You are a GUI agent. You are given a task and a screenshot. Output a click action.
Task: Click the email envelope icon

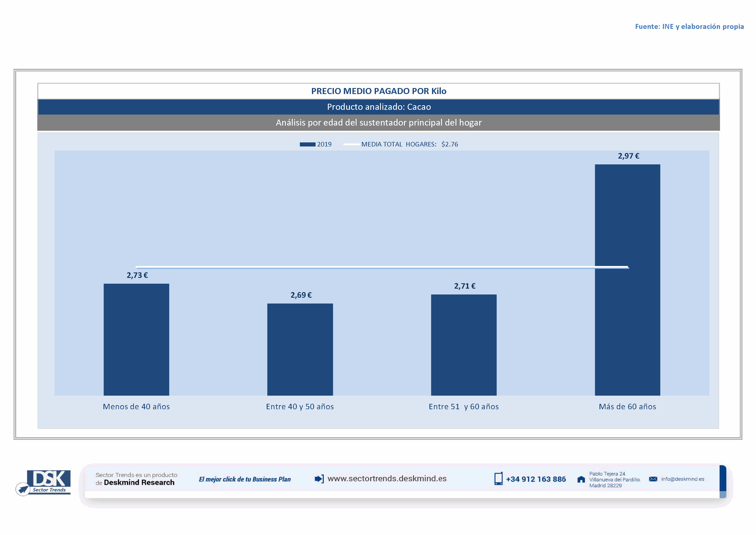[653, 479]
